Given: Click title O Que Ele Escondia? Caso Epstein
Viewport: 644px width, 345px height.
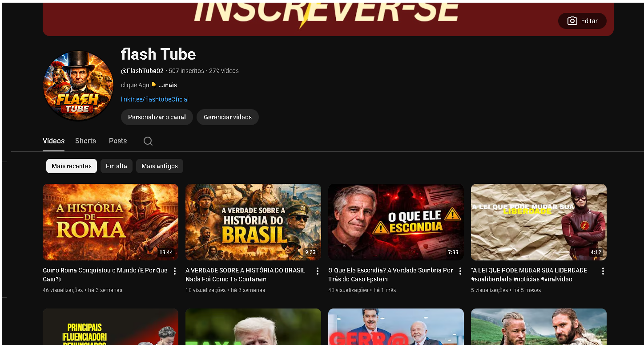Looking at the screenshot, I should (x=390, y=275).
